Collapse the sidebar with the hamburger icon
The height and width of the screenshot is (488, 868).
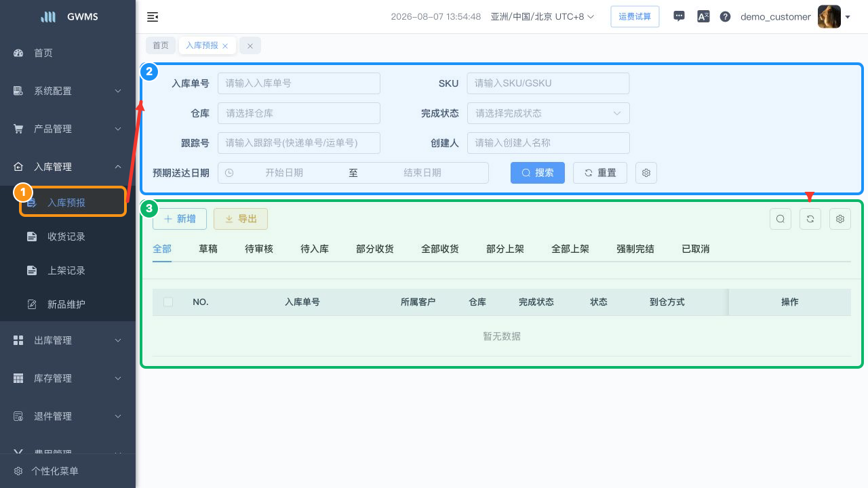point(153,17)
